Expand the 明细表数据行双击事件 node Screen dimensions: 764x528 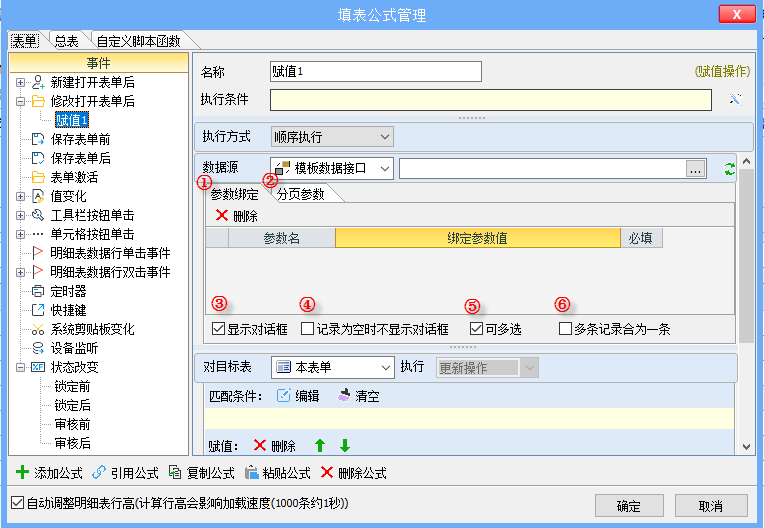pyautogui.click(x=20, y=272)
